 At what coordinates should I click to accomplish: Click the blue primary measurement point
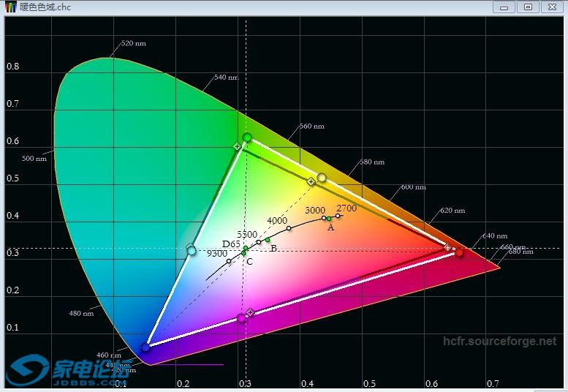pos(145,347)
